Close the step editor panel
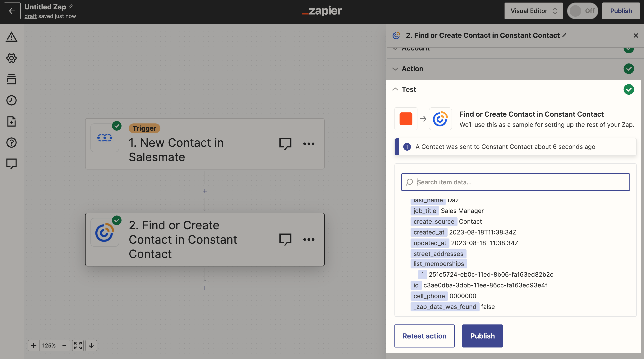Screen dimensions: 644x359 click(x=636, y=35)
